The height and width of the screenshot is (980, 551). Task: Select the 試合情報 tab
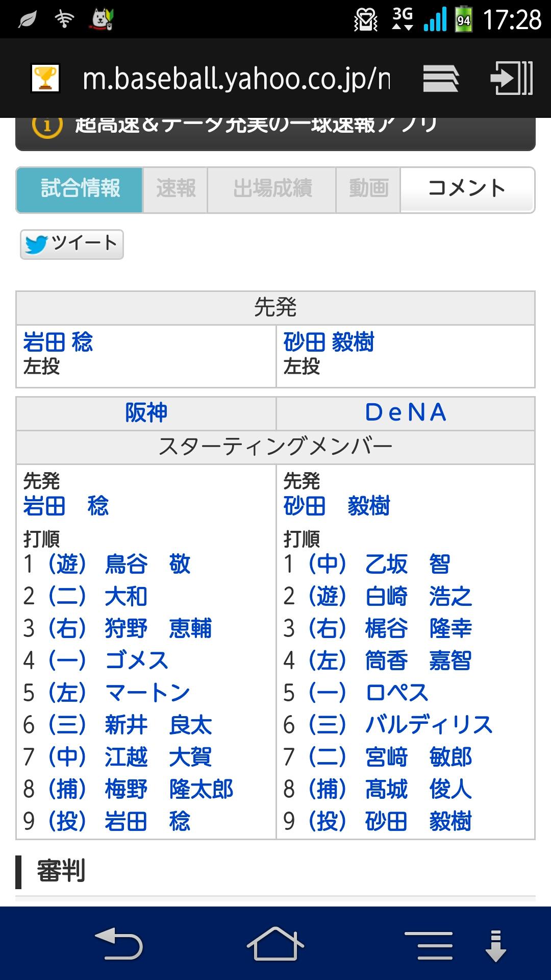80,189
